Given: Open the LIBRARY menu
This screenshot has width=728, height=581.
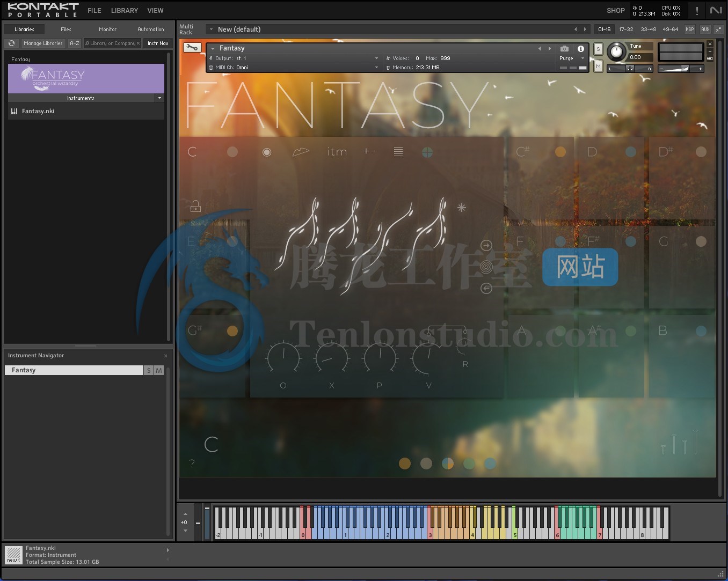Looking at the screenshot, I should click(125, 10).
